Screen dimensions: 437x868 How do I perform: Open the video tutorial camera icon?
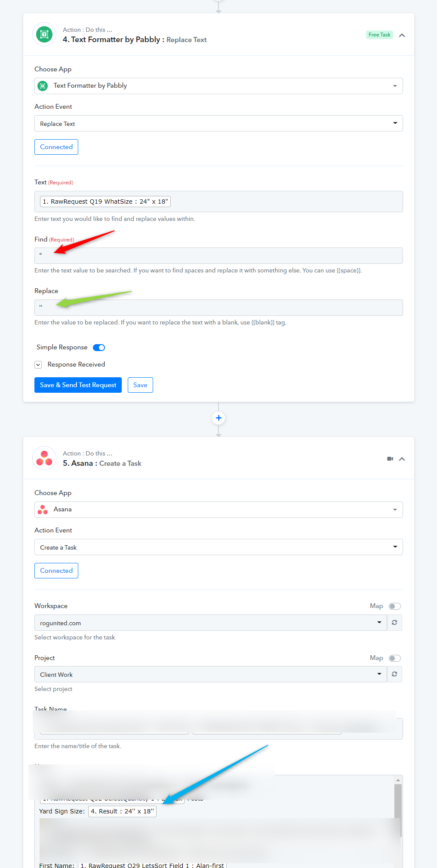(390, 459)
